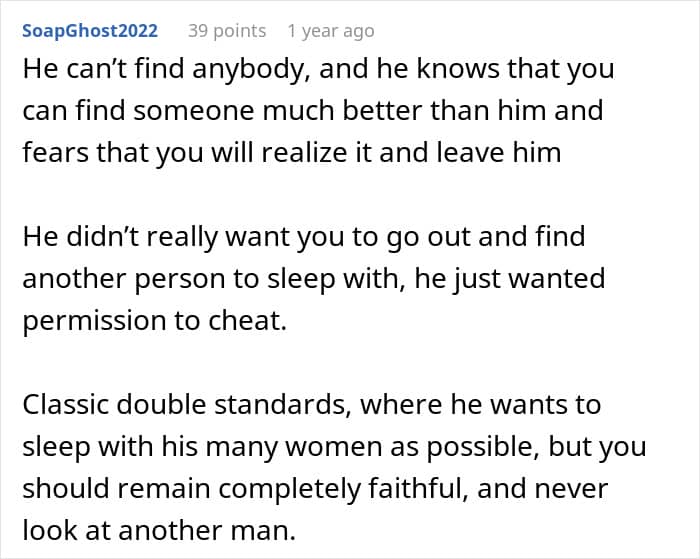Open the SoapGhost2022 user profile

pos(89,31)
